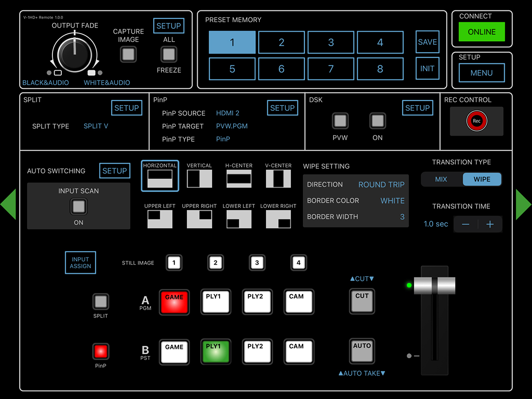
Task: Select PLY2 on the A/PGM bus
Action: [257, 302]
